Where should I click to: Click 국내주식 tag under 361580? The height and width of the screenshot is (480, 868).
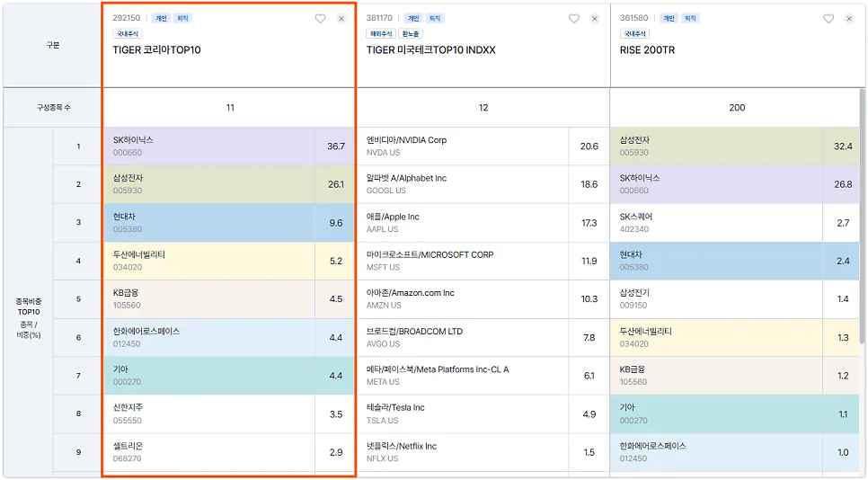(x=634, y=34)
